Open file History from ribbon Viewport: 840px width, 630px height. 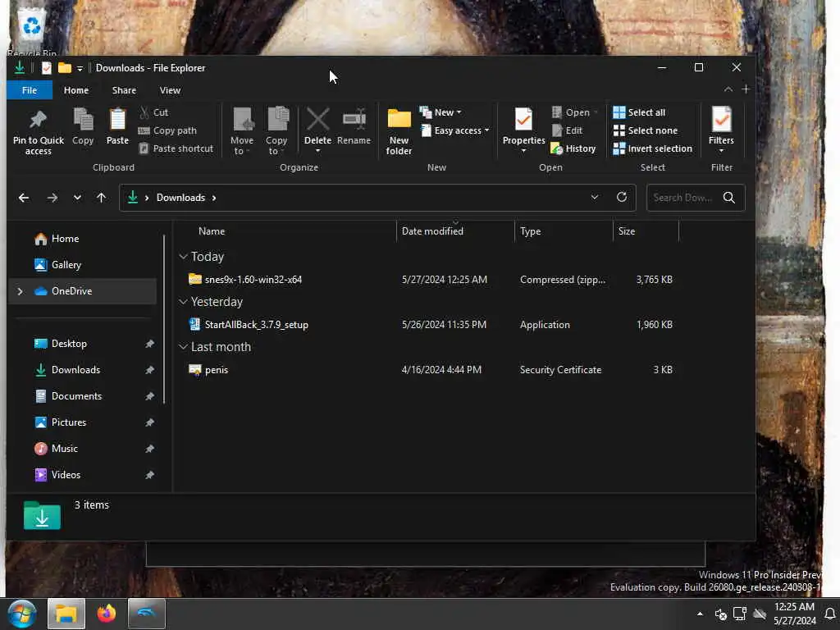pyautogui.click(x=573, y=148)
